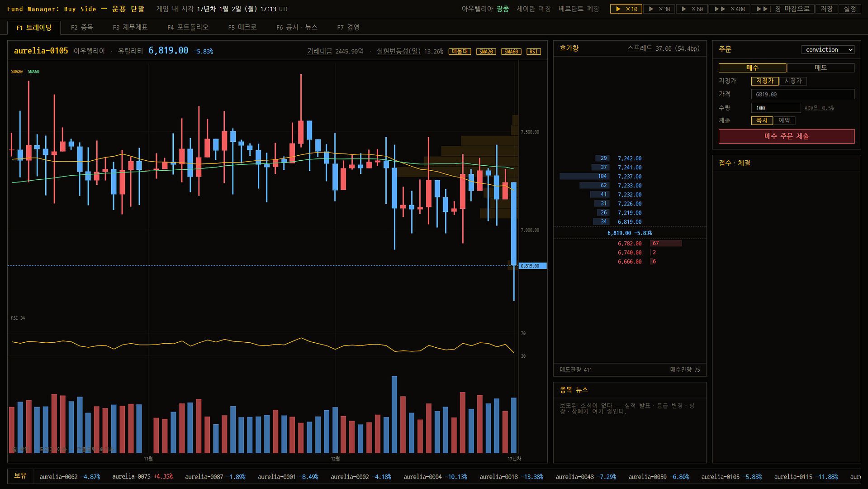Set fast-forward speed to ×480

tap(729, 9)
